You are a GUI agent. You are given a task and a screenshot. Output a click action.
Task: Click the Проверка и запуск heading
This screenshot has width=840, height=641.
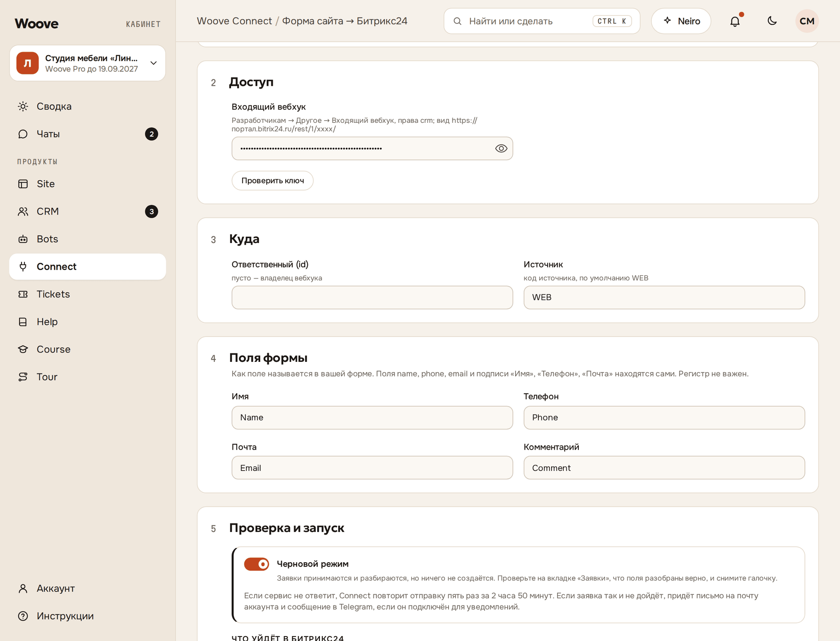[x=287, y=528]
